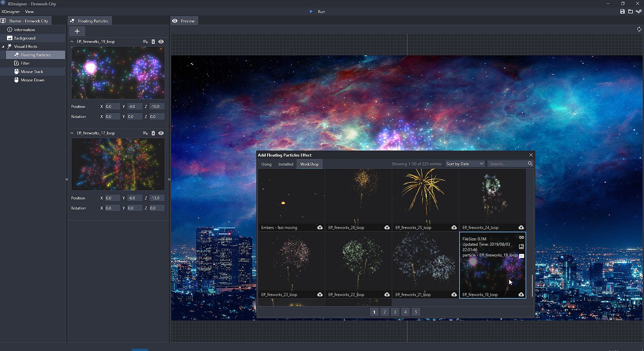Hide the Eff_fireworks_19_loop effect using eye icon
This screenshot has width=644, height=351.
pyautogui.click(x=161, y=42)
